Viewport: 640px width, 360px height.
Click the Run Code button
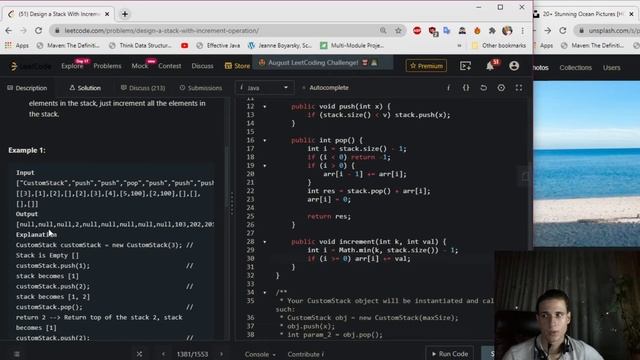click(x=450, y=354)
